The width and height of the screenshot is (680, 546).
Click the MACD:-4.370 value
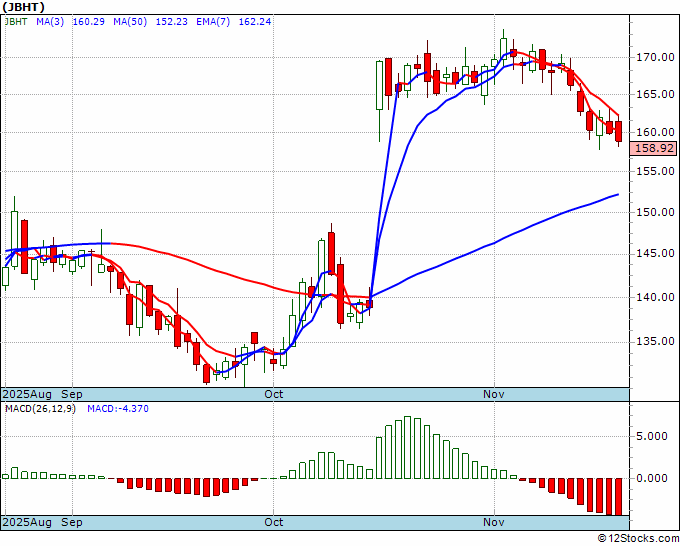pos(118,409)
